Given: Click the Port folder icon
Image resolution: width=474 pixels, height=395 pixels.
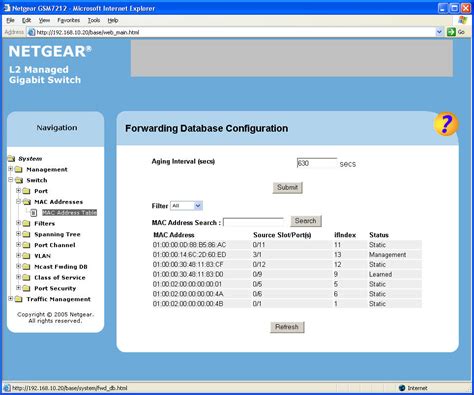Looking at the screenshot, I should 26,191.
